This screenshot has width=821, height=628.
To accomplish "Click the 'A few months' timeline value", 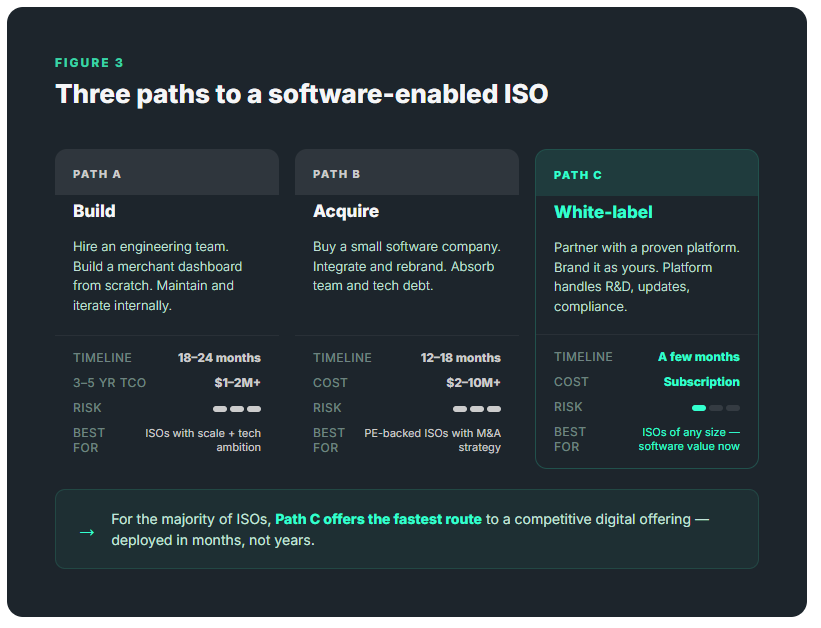I will (698, 356).
